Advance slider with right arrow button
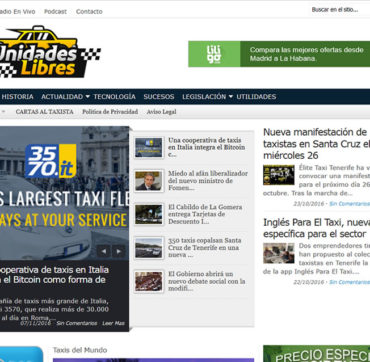Screen dimensions: 370x362 tap(119, 251)
